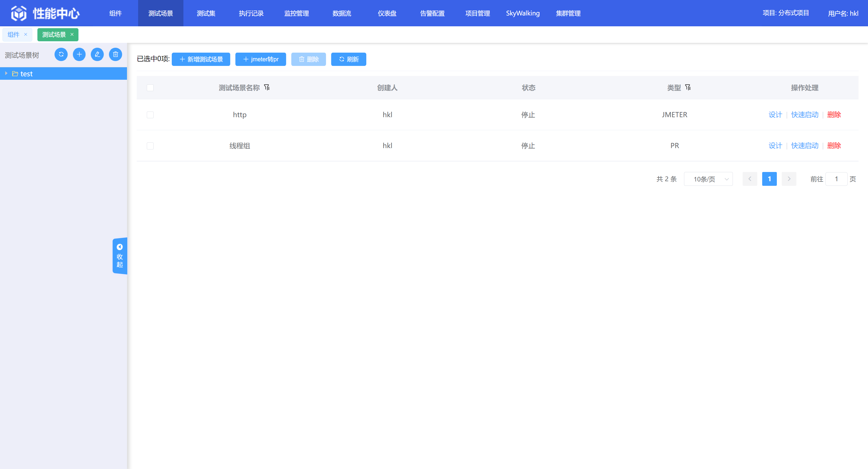Open the 执行记录 menu in top navigation
Image resolution: width=868 pixels, height=469 pixels.
251,13
